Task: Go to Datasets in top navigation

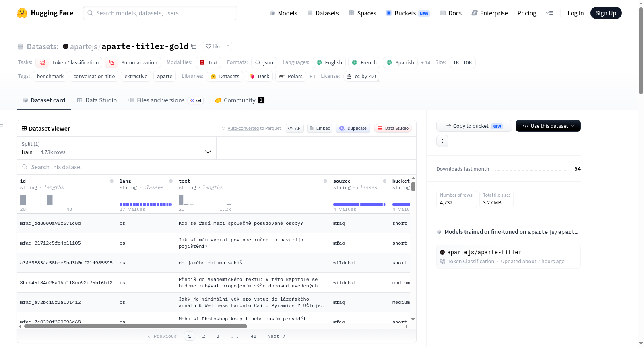Action: point(323,13)
